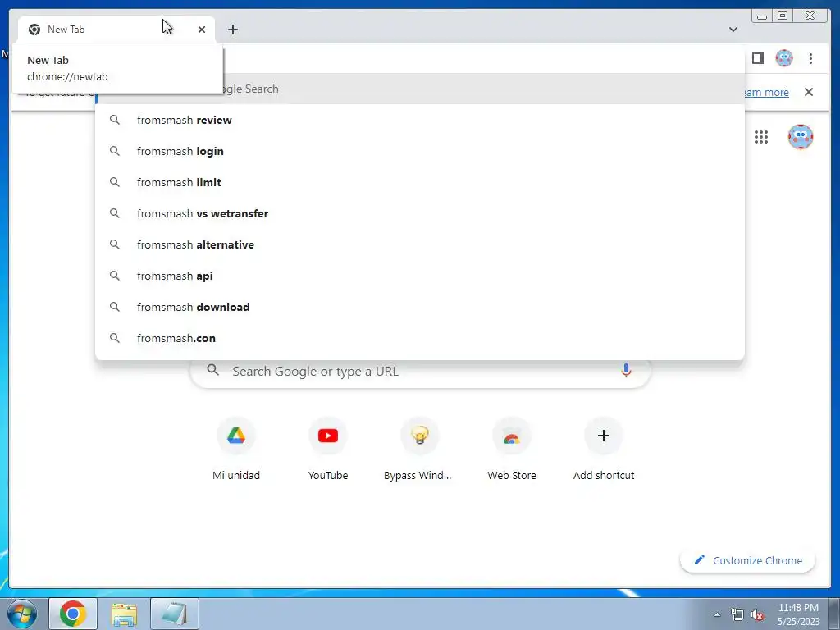This screenshot has width=840, height=630.
Task: Open Windows Explorer from taskbar
Action: pos(124,614)
